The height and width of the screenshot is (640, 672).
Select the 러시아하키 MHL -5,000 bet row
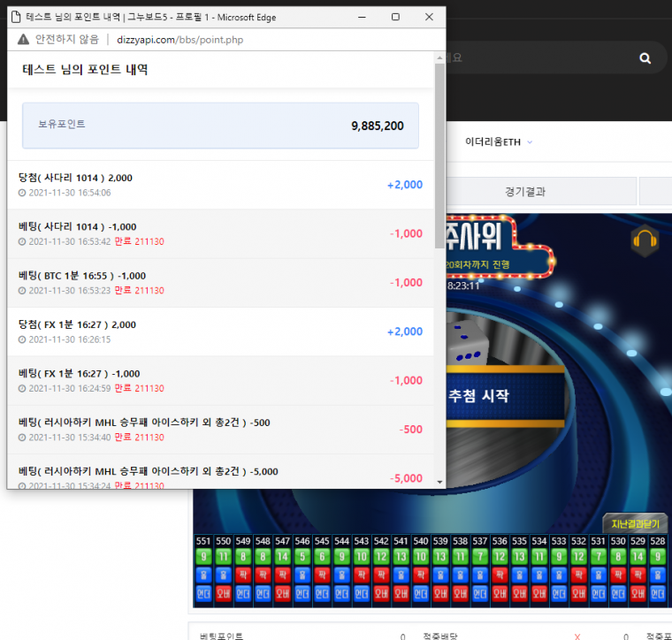coord(220,472)
